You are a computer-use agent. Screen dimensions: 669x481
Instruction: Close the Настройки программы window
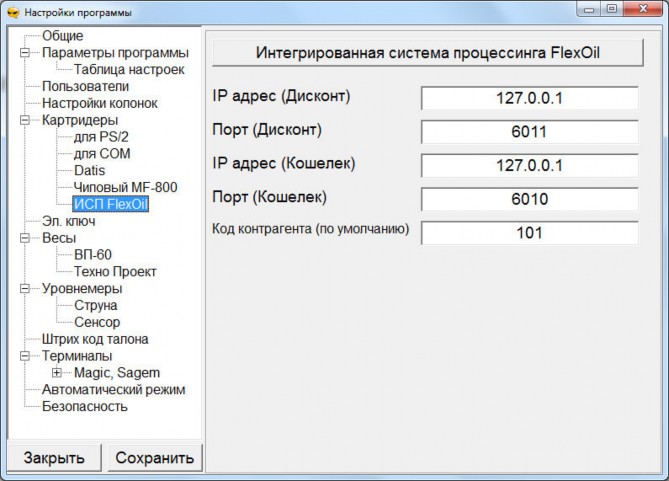(644, 9)
